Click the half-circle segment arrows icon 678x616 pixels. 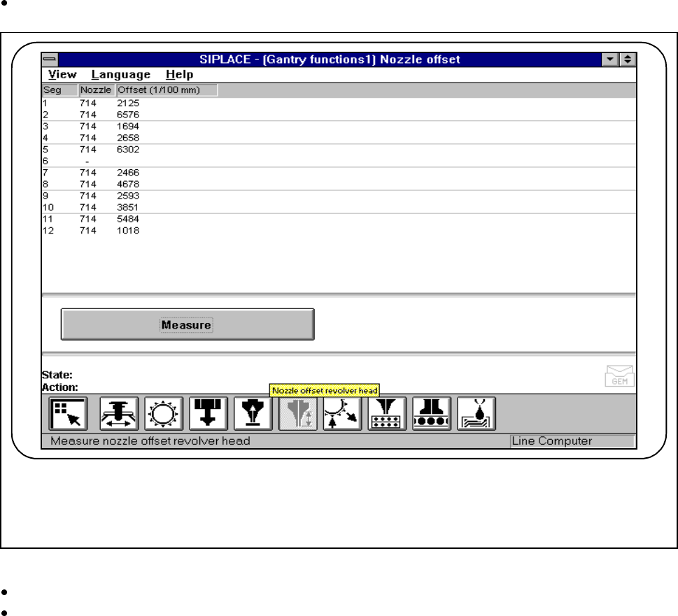342,414
